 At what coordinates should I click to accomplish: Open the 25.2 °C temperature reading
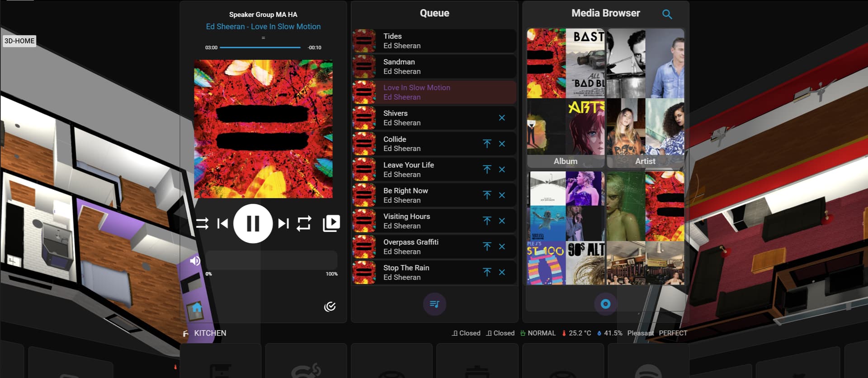coord(576,333)
